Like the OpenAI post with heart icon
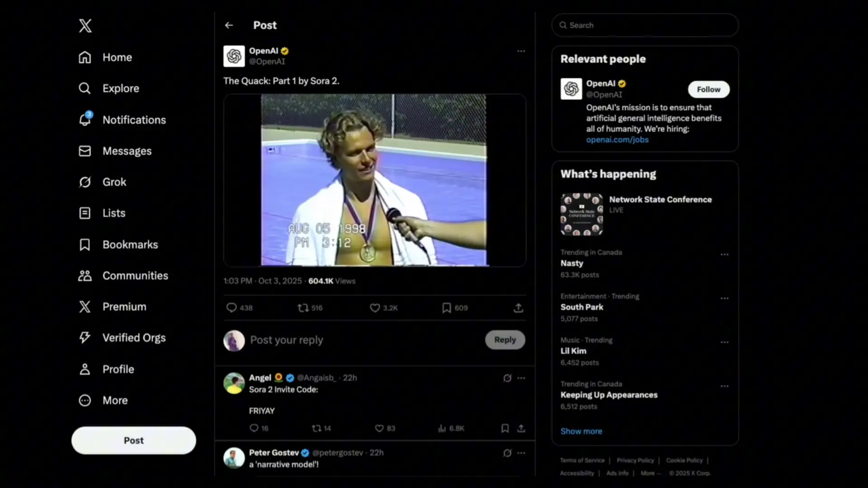 375,308
